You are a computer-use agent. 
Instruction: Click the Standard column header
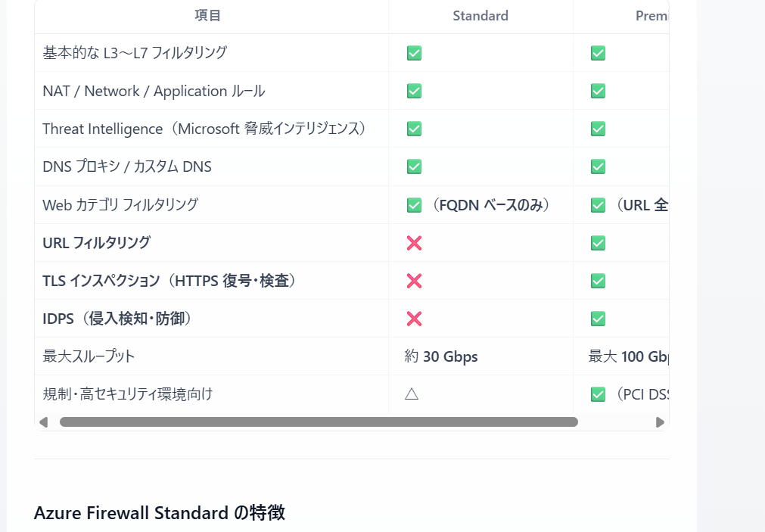coord(480,16)
